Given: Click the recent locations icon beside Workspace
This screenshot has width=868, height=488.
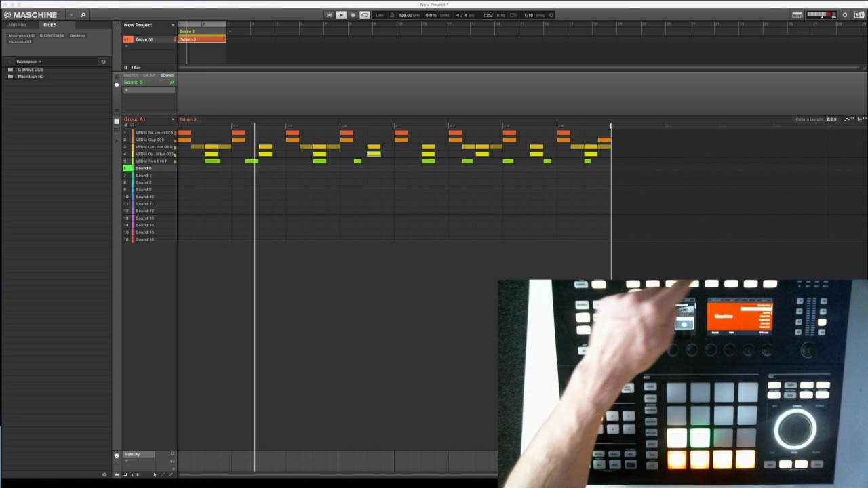Looking at the screenshot, I should click(x=103, y=62).
